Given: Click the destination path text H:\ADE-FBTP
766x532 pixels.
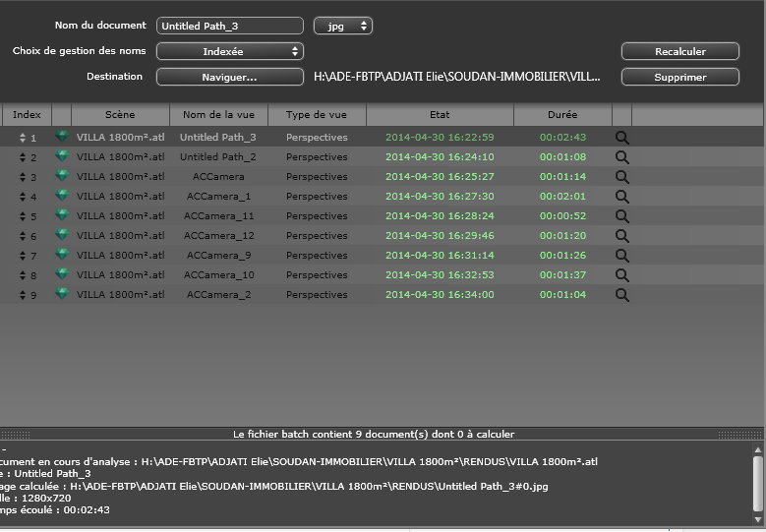Looking at the screenshot, I should tap(457, 77).
